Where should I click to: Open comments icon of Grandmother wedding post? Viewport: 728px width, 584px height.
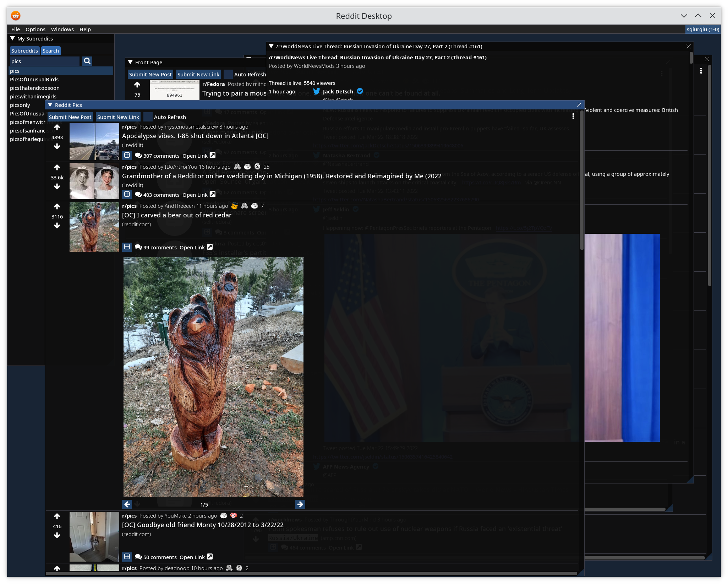pyautogui.click(x=138, y=195)
